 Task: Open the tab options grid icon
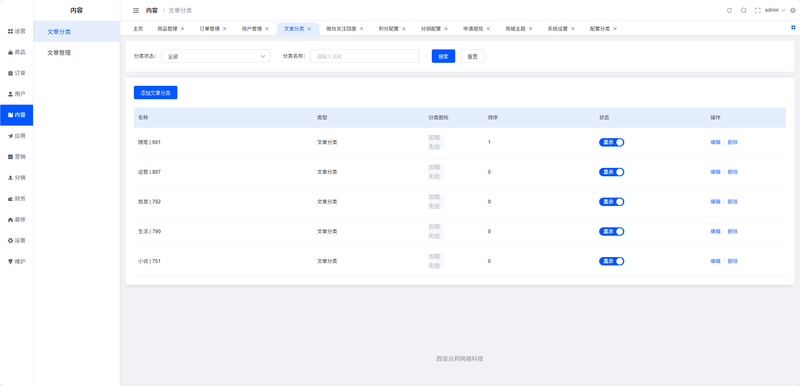pyautogui.click(x=793, y=28)
